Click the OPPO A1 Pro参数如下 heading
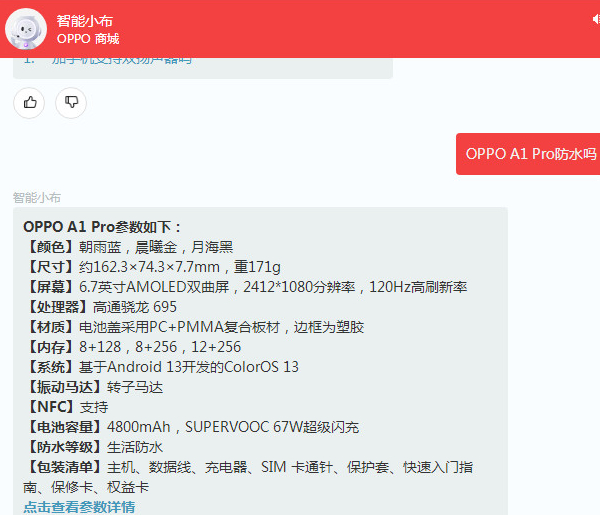The width and height of the screenshot is (600, 515). (x=103, y=227)
